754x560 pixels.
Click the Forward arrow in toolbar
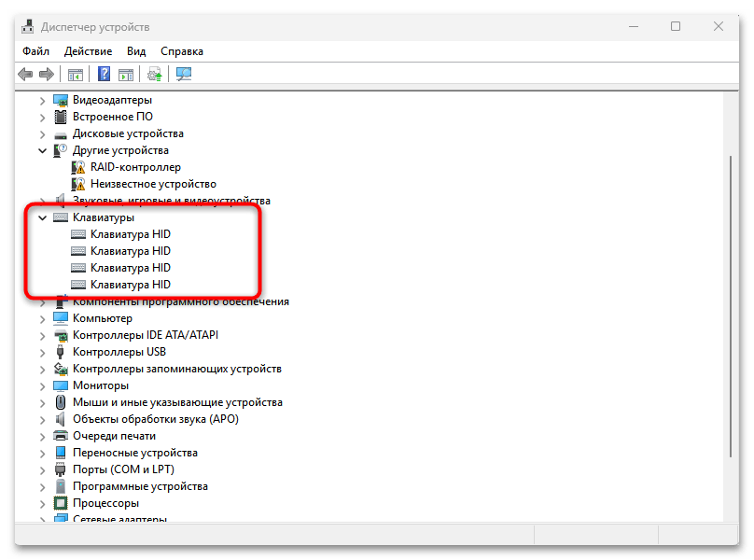click(x=46, y=75)
